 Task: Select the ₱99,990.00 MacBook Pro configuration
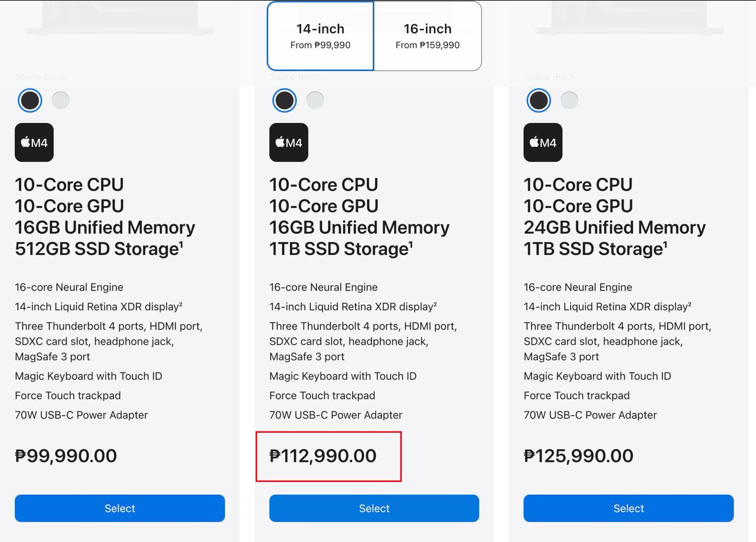pyautogui.click(x=120, y=508)
